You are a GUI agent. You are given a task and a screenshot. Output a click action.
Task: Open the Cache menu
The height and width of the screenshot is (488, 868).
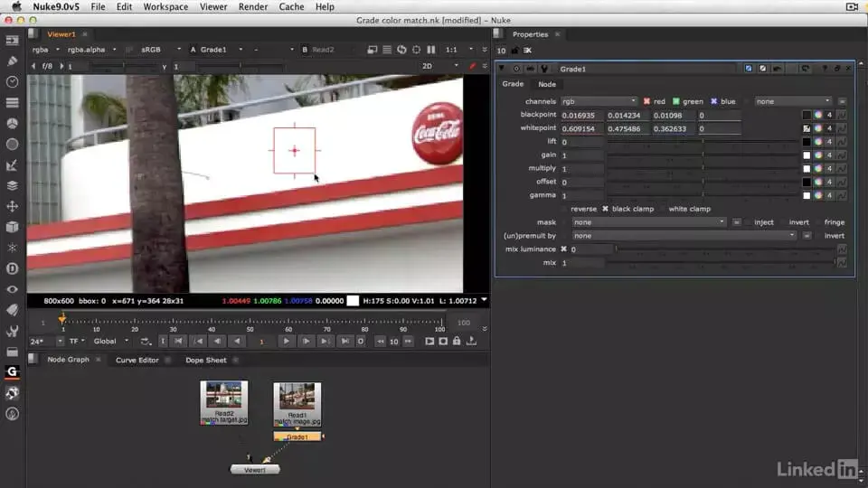(x=291, y=6)
